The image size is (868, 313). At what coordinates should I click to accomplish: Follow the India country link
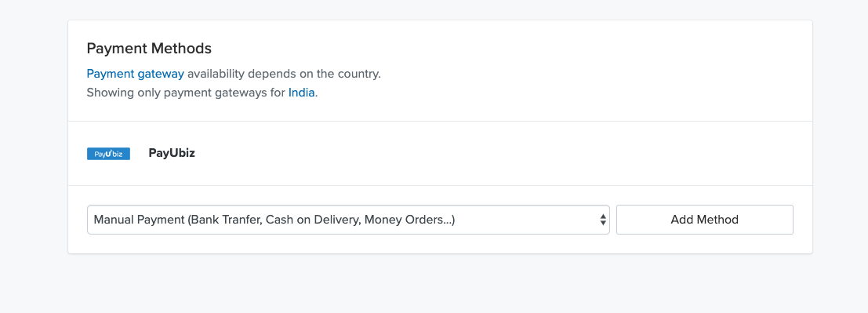tap(302, 93)
